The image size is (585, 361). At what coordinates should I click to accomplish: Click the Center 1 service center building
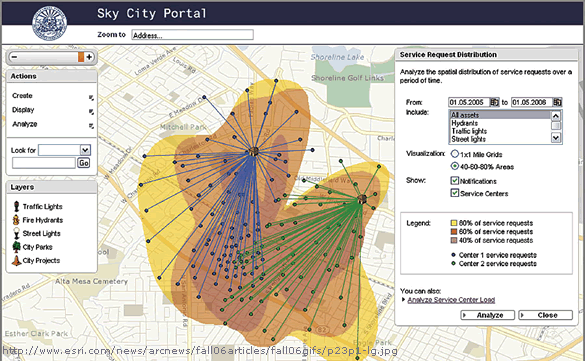254,151
